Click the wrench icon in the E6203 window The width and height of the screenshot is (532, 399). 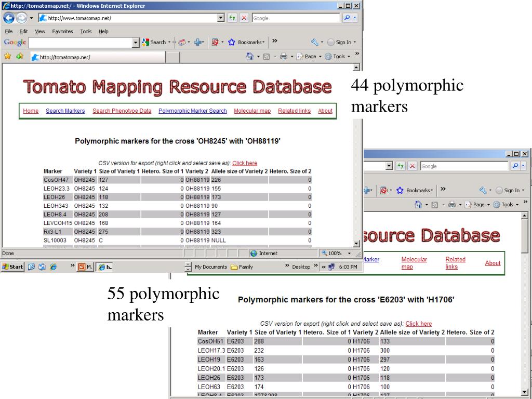point(483,190)
